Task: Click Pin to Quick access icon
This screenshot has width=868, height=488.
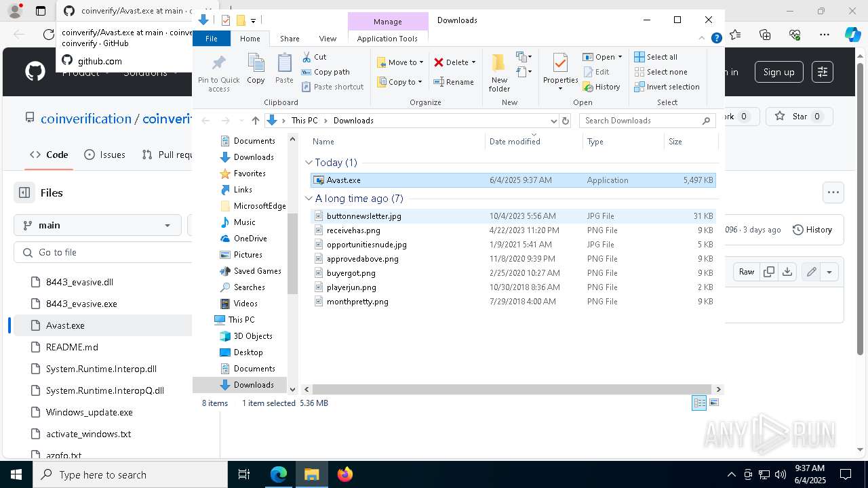Action: pyautogui.click(x=218, y=73)
